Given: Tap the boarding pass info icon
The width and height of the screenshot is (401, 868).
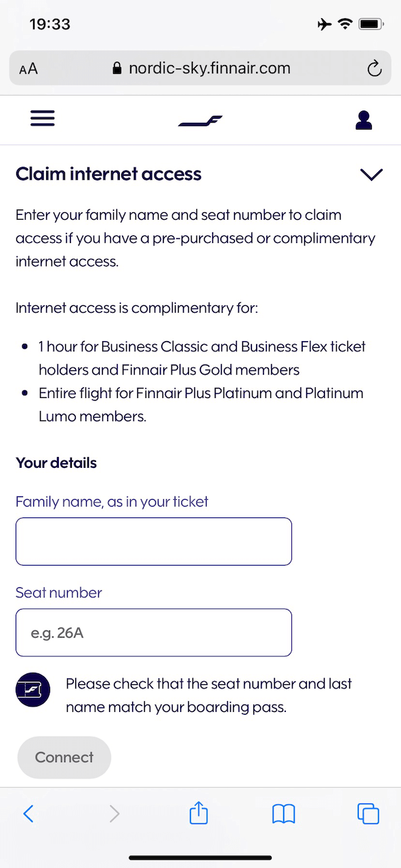Looking at the screenshot, I should coord(33,690).
